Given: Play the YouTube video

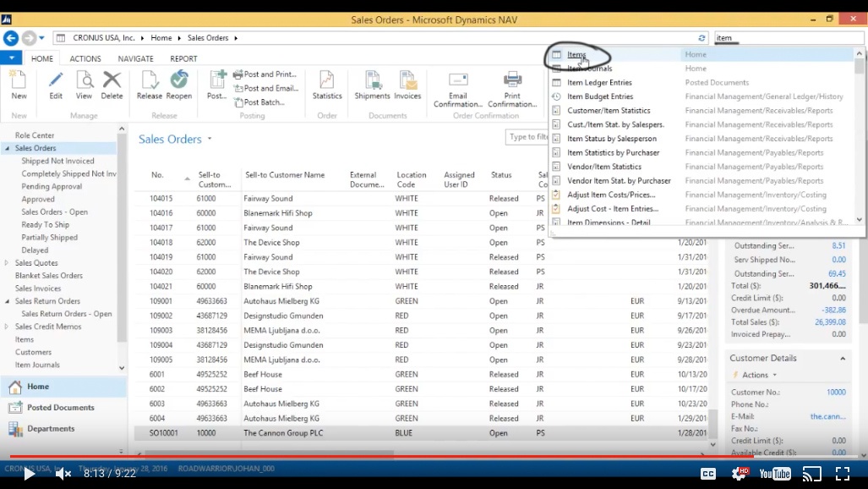Looking at the screenshot, I should point(29,474).
